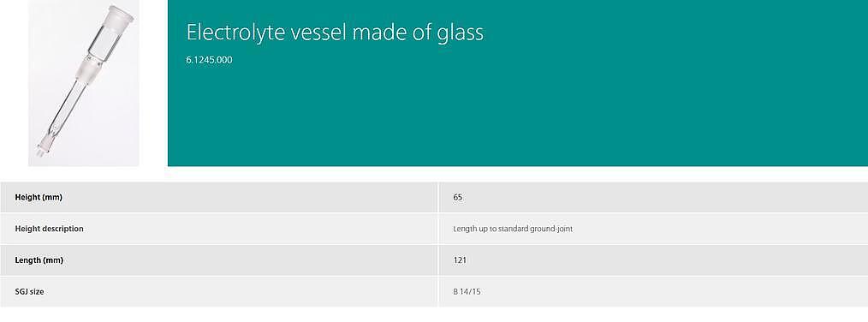Click the SGJ value B 14/15
Viewport: 868px width, 322px height.
467,291
